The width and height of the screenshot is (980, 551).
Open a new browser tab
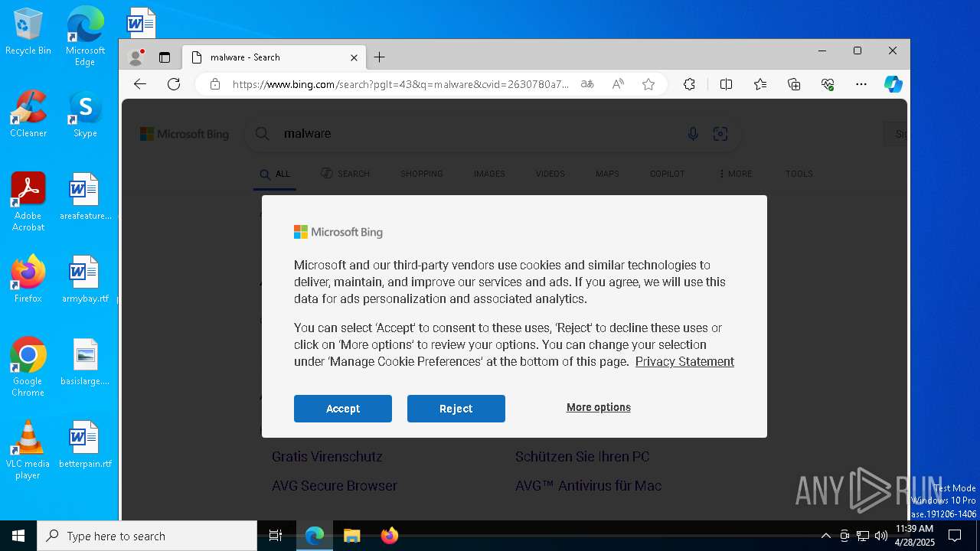pos(379,57)
